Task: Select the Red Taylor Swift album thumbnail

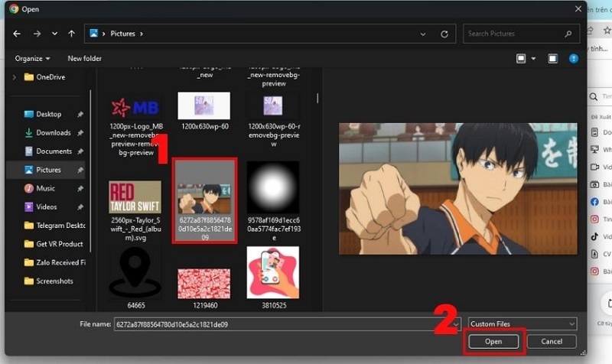Action: click(x=135, y=197)
